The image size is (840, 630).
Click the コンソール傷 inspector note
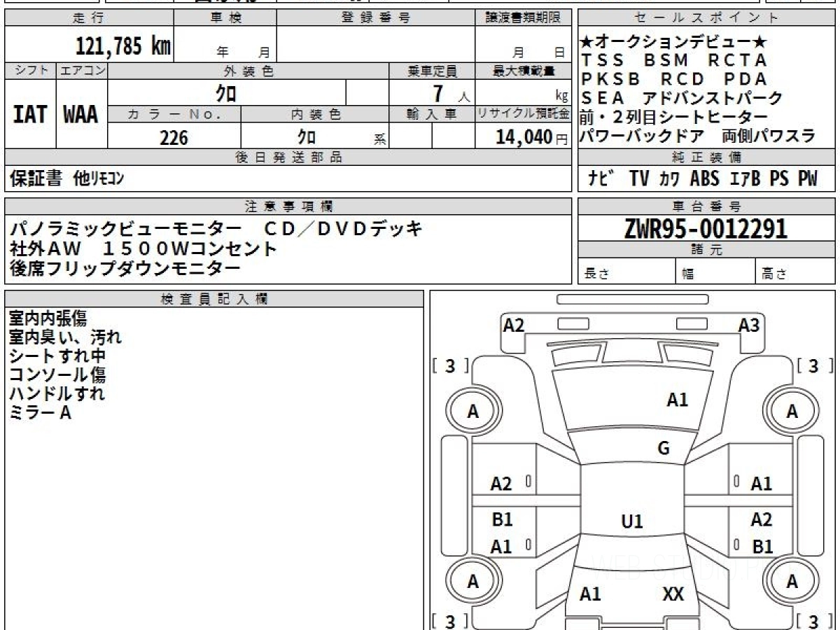point(57,375)
